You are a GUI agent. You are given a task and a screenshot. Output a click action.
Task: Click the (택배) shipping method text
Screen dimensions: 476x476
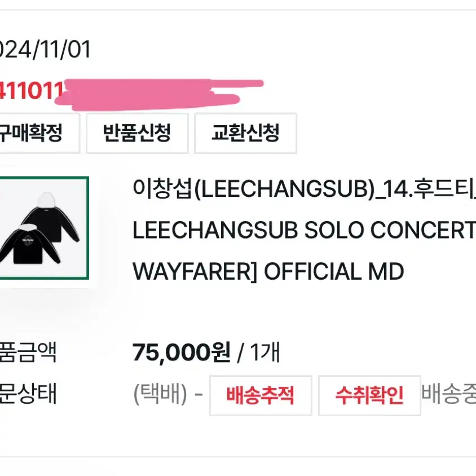pos(160,394)
